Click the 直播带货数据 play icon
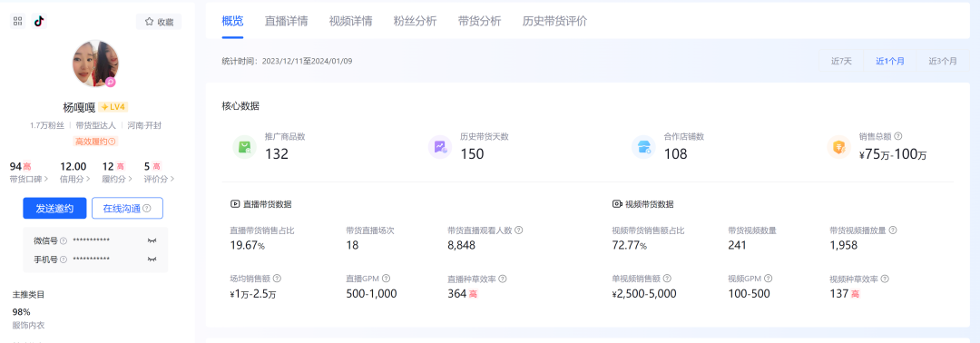This screenshot has height=343, width=980. pos(235,203)
